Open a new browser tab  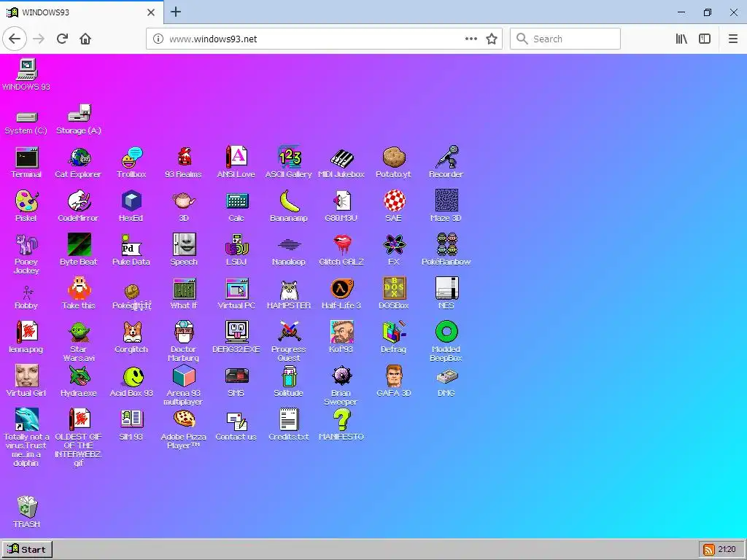click(x=176, y=12)
